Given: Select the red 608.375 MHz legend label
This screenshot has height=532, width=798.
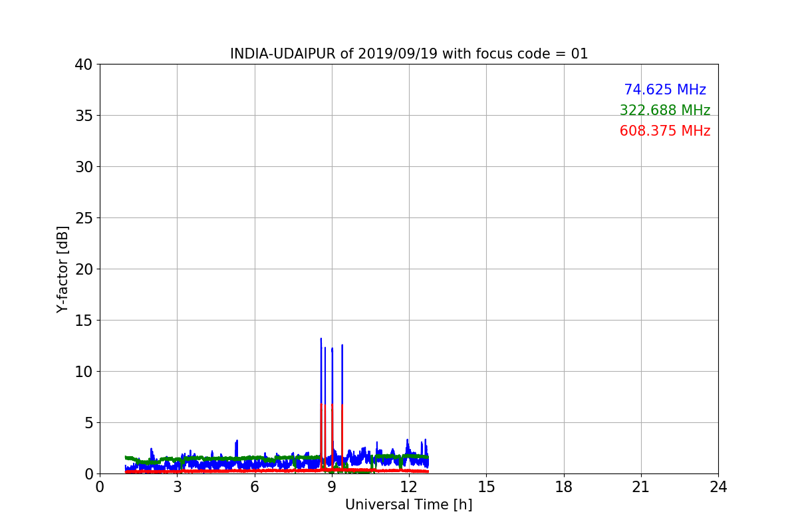Looking at the screenshot, I should coord(665,131).
